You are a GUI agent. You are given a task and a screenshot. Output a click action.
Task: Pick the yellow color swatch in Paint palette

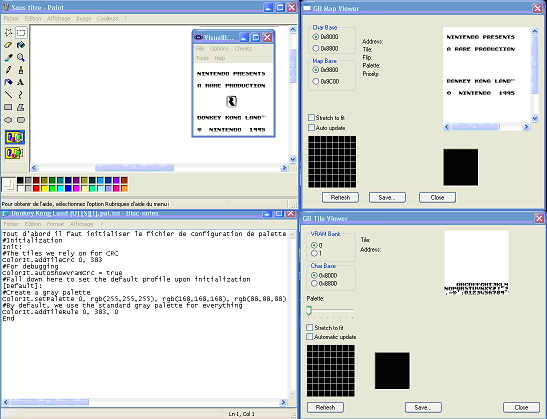[x=44, y=189]
